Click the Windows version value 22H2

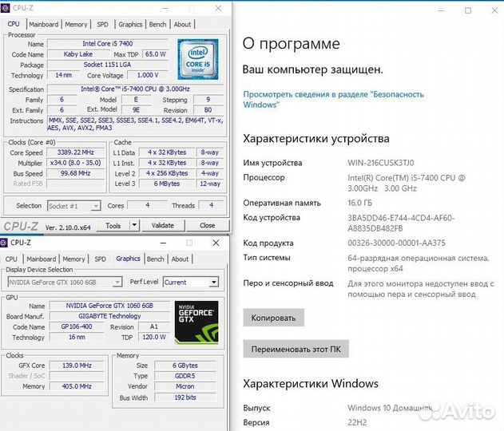pos(357,422)
